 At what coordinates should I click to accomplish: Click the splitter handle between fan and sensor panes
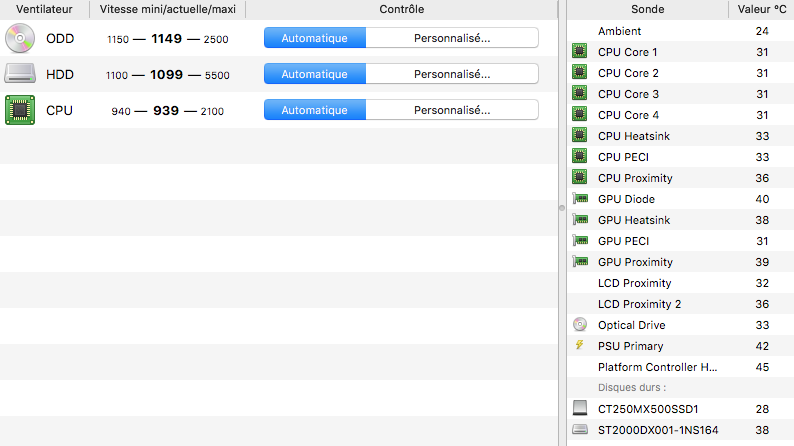point(562,208)
